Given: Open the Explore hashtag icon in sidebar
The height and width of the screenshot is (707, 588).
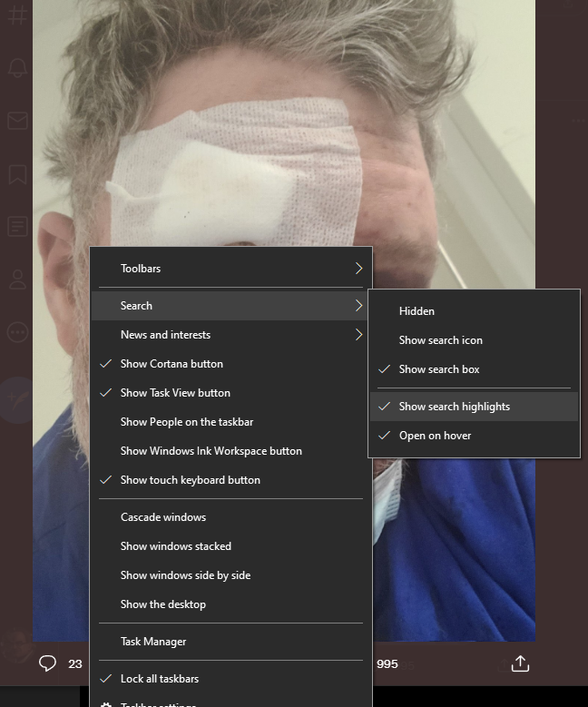Looking at the screenshot, I should click(17, 15).
